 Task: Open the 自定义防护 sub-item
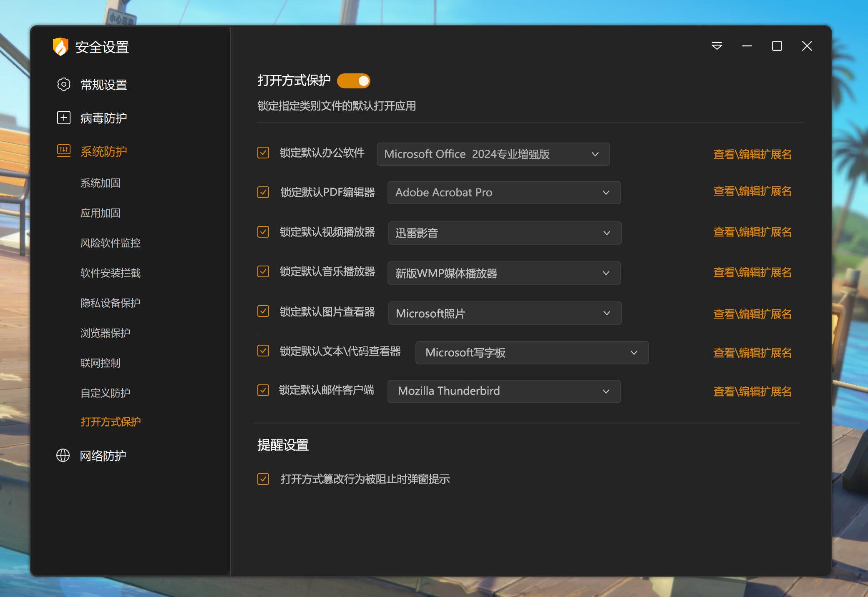click(105, 393)
